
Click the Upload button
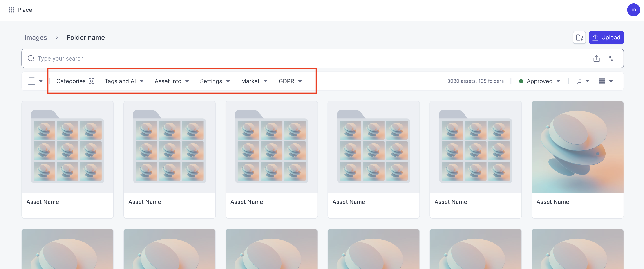click(606, 38)
